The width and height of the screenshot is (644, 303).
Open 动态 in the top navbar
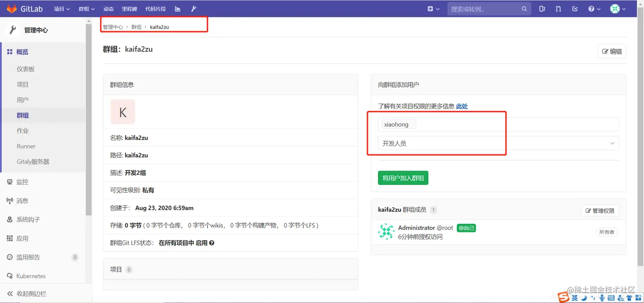[108, 9]
